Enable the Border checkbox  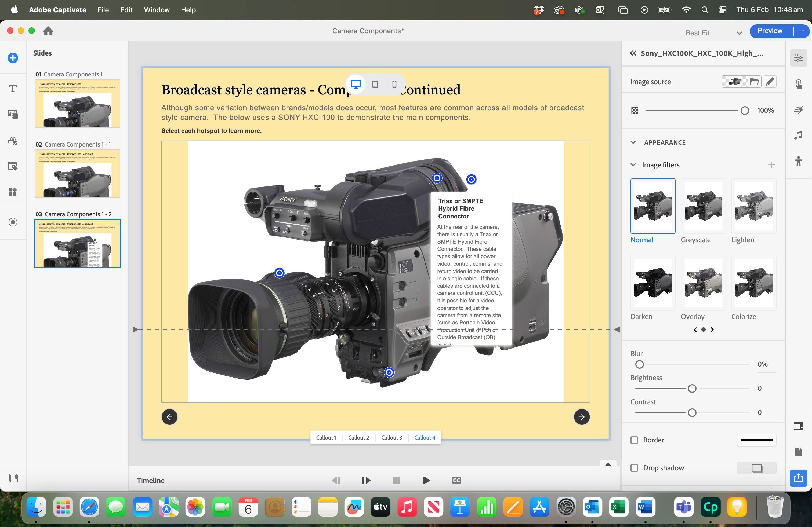(x=634, y=440)
